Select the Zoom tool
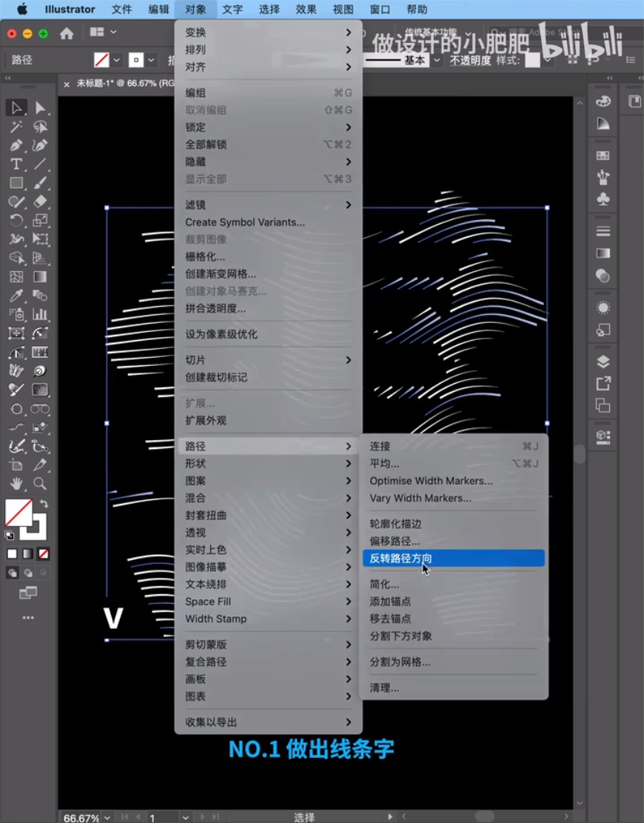This screenshot has width=644, height=823. pyautogui.click(x=40, y=484)
